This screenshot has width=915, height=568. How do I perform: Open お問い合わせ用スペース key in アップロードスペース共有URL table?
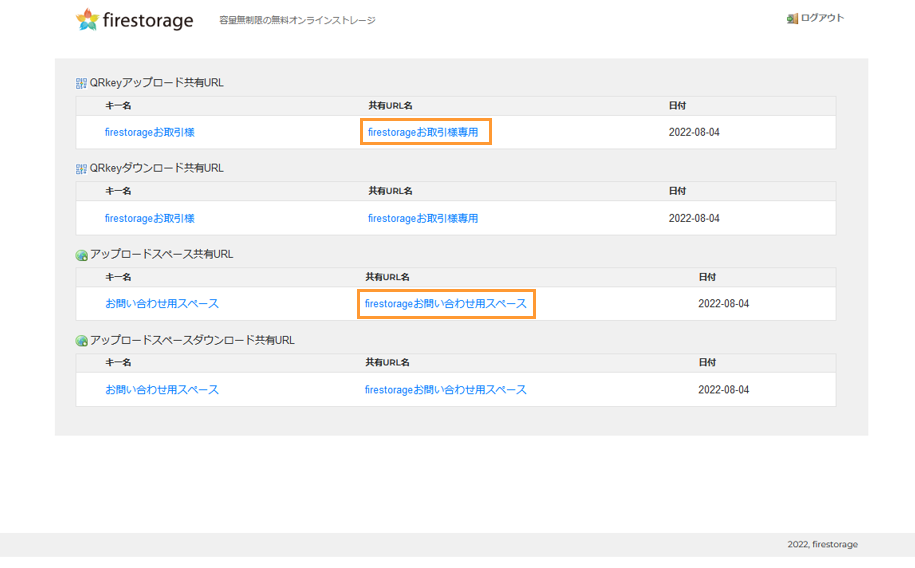[x=162, y=304]
